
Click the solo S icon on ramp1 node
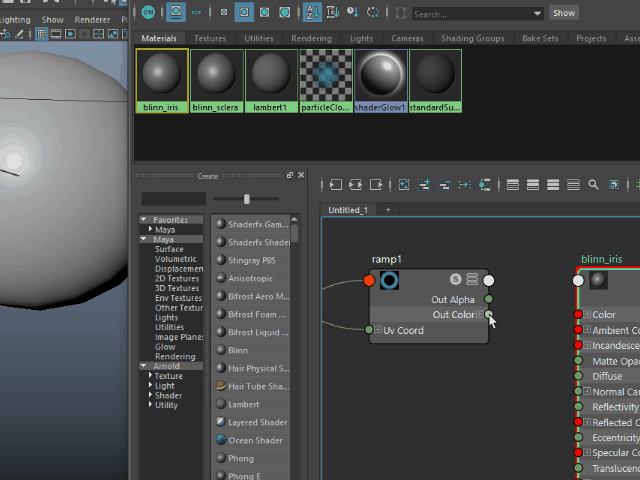(455, 279)
